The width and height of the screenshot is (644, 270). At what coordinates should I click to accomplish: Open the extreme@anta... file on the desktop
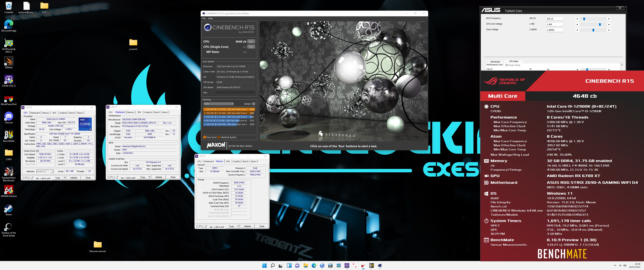(27, 7)
